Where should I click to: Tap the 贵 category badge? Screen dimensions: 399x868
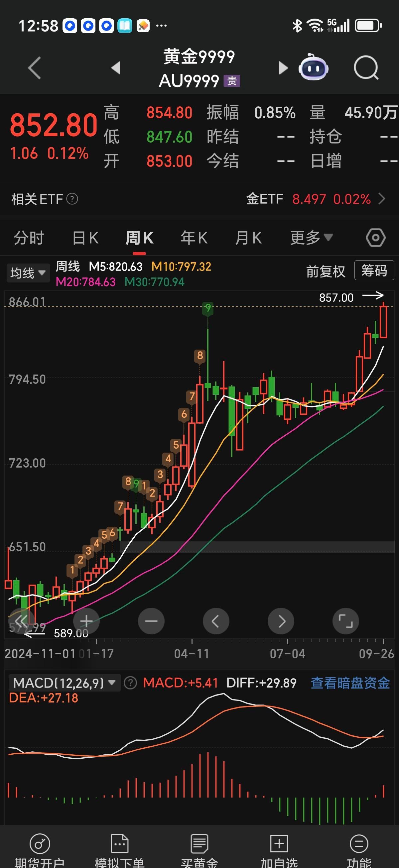pyautogui.click(x=232, y=81)
